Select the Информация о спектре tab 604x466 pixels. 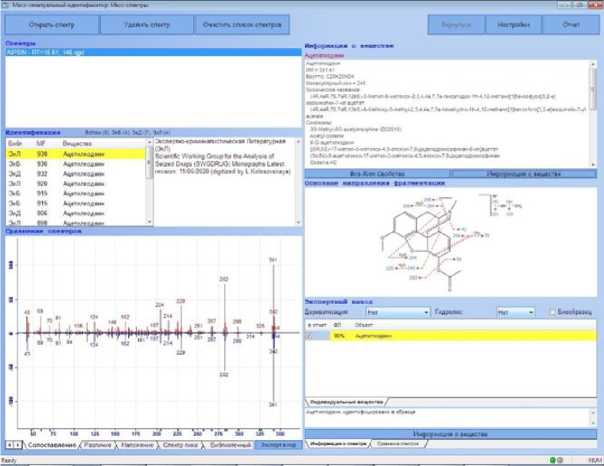pos(338,444)
